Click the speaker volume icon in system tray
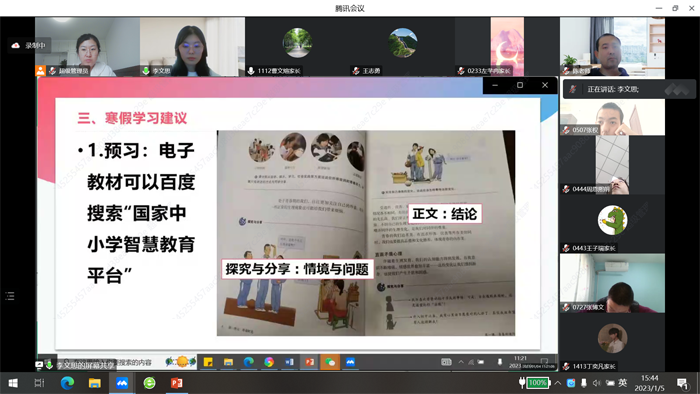This screenshot has width=700, height=394. click(x=596, y=383)
